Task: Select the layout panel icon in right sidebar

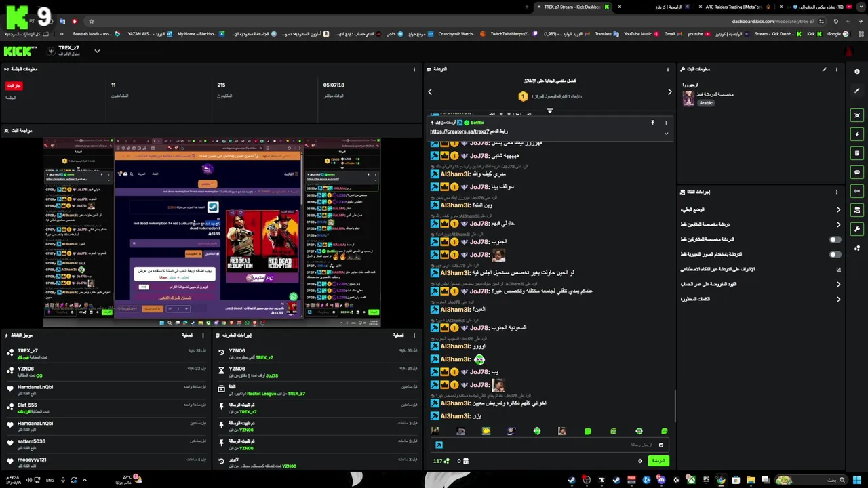Action: coord(857,210)
